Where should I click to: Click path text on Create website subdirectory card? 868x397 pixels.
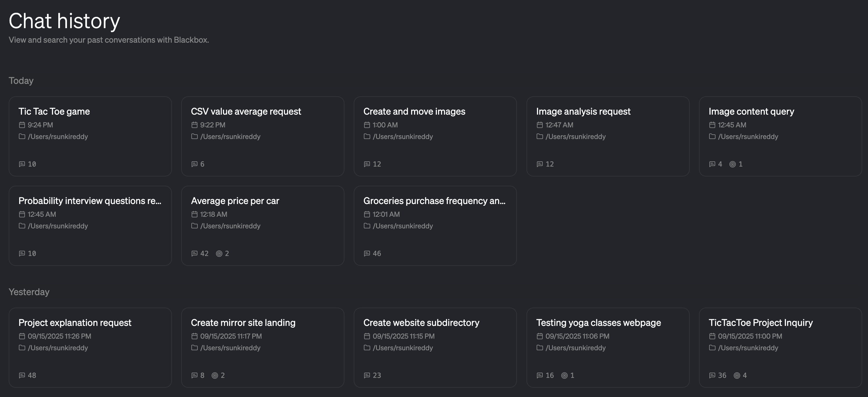pyautogui.click(x=403, y=347)
